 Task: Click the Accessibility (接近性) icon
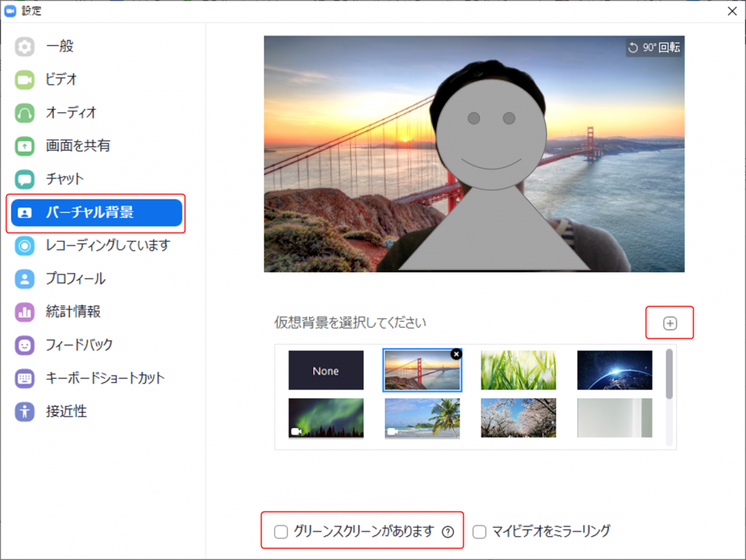25,412
